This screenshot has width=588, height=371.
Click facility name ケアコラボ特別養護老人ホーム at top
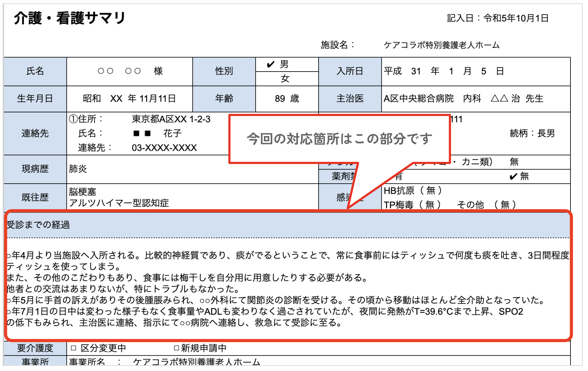[x=442, y=45]
